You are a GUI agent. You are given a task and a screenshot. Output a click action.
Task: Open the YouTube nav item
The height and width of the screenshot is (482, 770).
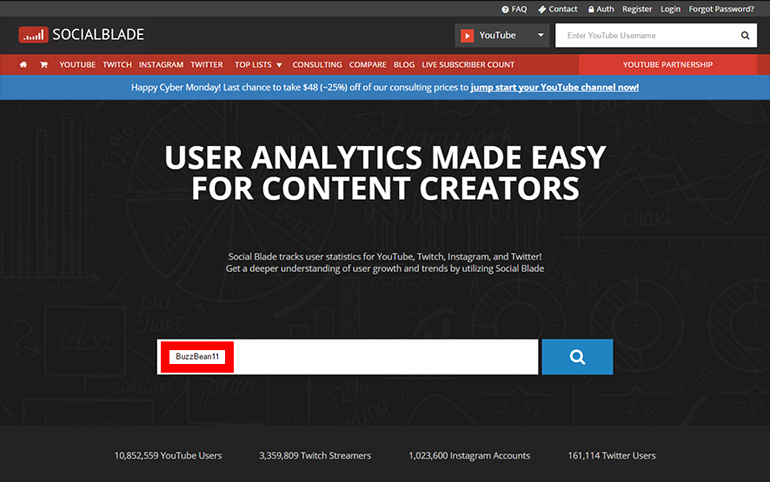tap(78, 65)
